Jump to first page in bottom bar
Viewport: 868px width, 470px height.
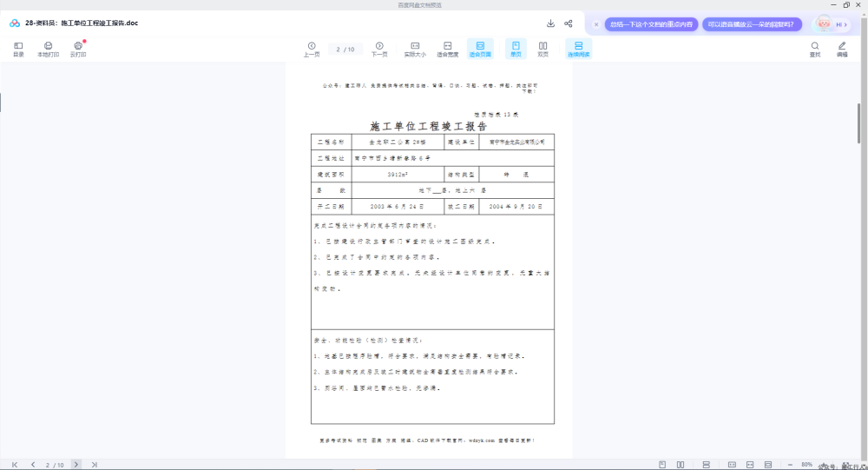click(15, 465)
